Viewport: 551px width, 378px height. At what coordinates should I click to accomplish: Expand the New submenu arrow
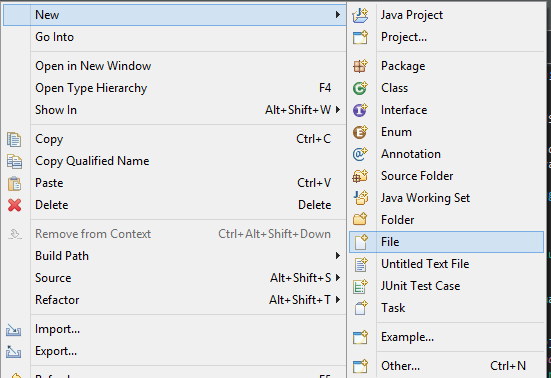pos(338,15)
